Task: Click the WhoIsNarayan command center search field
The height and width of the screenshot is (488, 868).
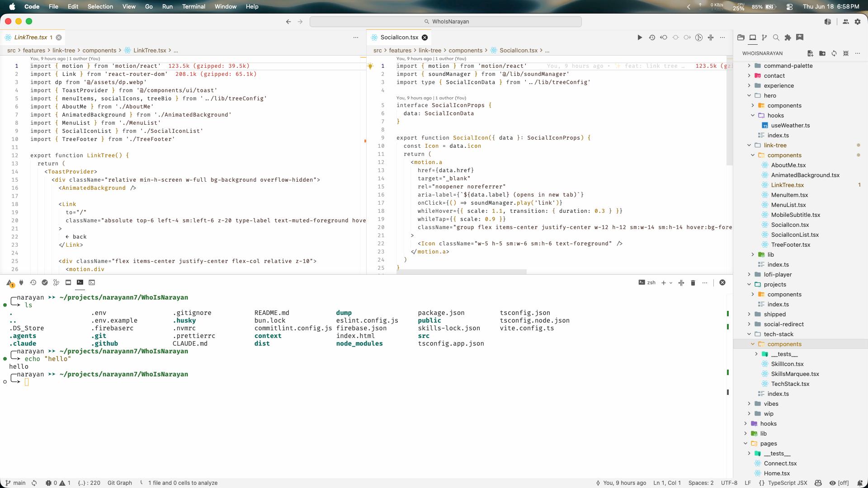Action: pos(446,22)
